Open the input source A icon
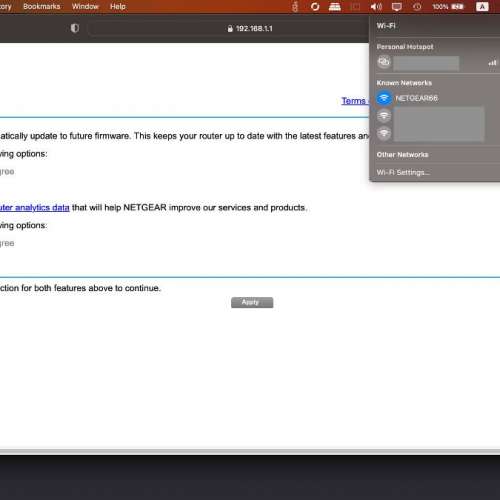The width and height of the screenshot is (500, 500). click(482, 7)
